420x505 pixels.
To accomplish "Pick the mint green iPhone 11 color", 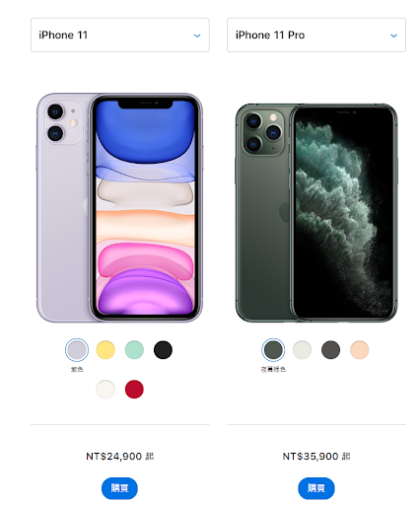I will 134,349.
